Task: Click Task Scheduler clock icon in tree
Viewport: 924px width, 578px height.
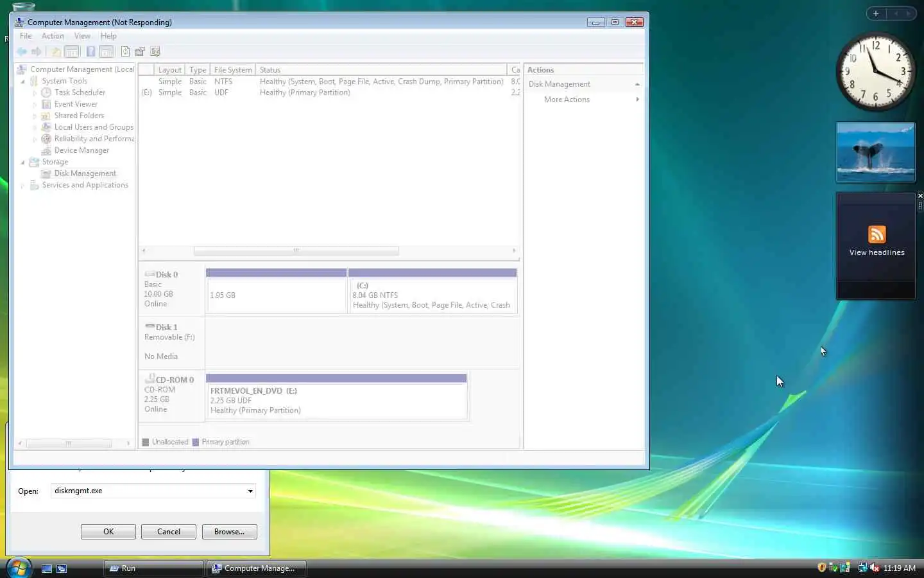Action: pos(46,92)
